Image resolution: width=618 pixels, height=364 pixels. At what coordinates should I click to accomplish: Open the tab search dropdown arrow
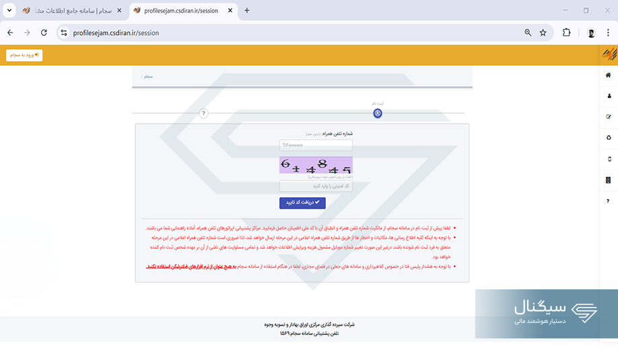pos(9,11)
